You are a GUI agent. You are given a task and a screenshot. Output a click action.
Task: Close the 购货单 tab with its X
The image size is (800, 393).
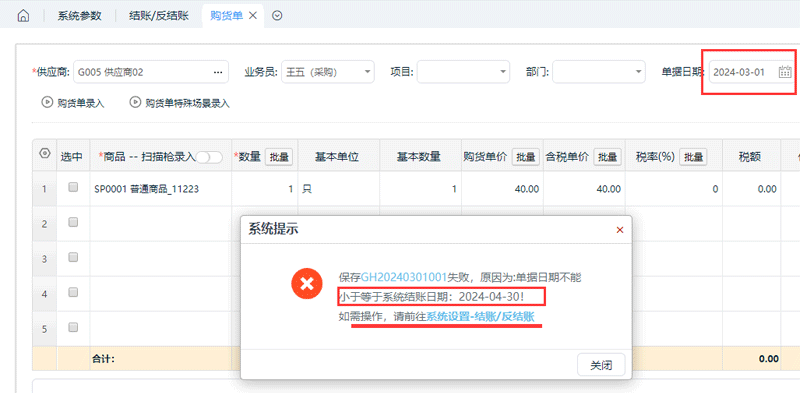pyautogui.click(x=252, y=16)
